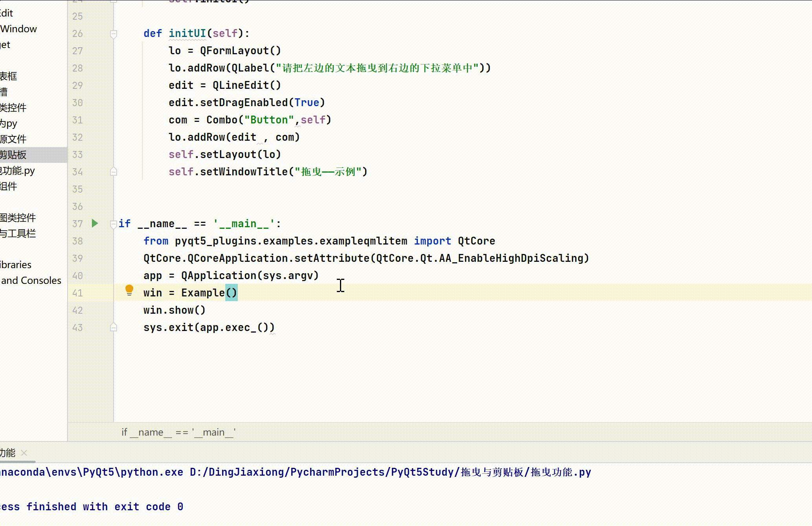Click on the initUI method name

point(187,33)
